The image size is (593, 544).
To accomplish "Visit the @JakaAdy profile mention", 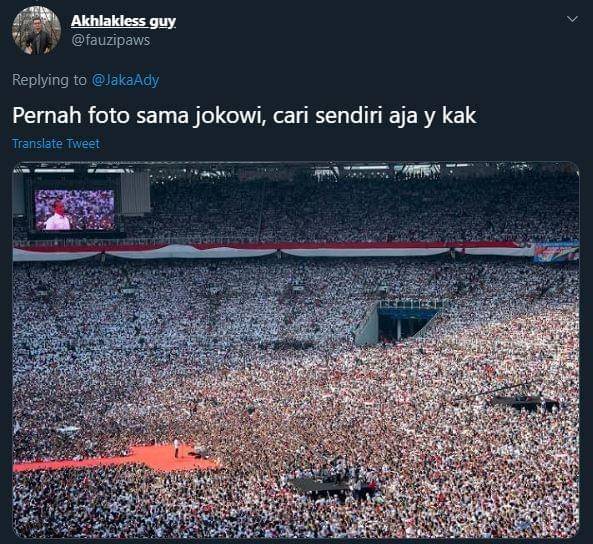I will (x=125, y=80).
